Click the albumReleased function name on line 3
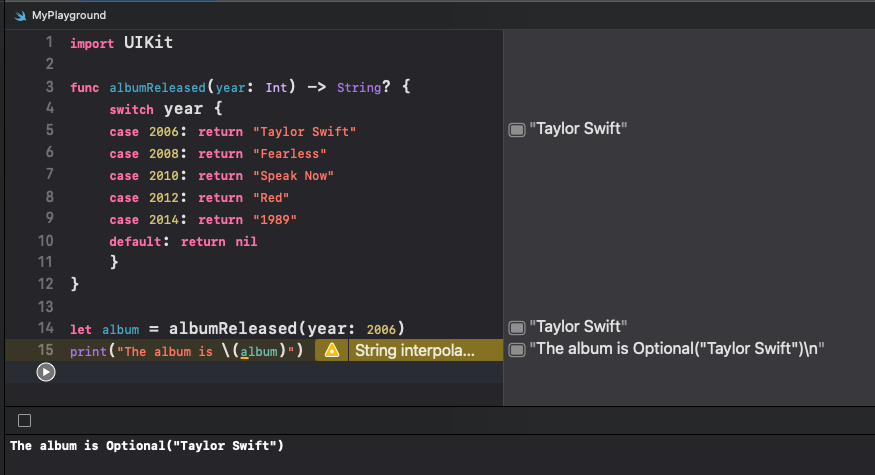875x475 pixels. 157,88
